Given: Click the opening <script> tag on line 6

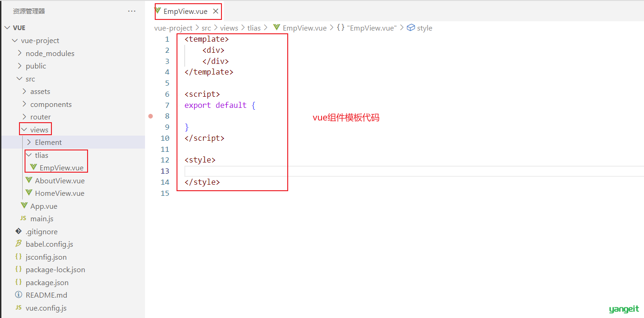Looking at the screenshot, I should coord(202,94).
